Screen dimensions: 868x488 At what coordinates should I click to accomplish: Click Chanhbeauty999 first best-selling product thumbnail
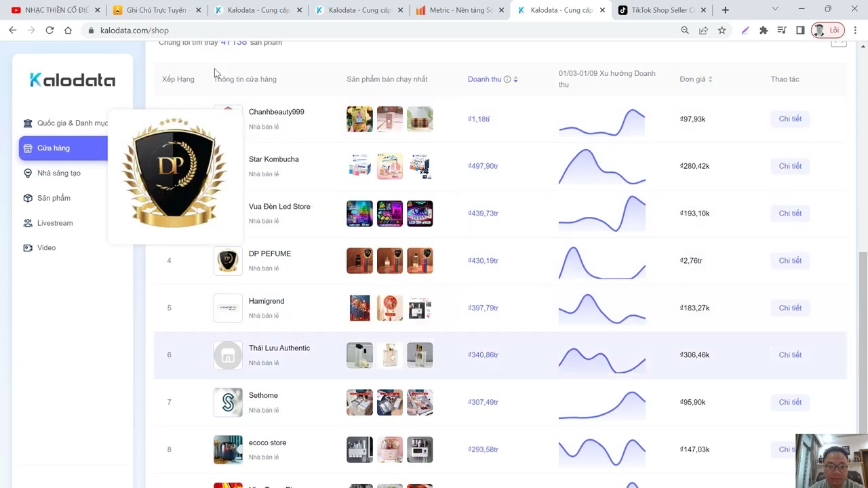pos(359,119)
